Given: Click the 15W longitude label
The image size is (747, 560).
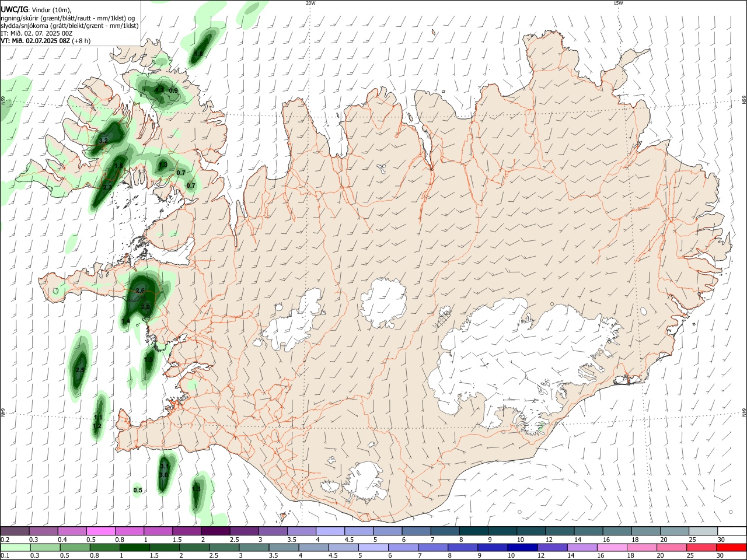Looking at the screenshot, I should coord(618,3).
